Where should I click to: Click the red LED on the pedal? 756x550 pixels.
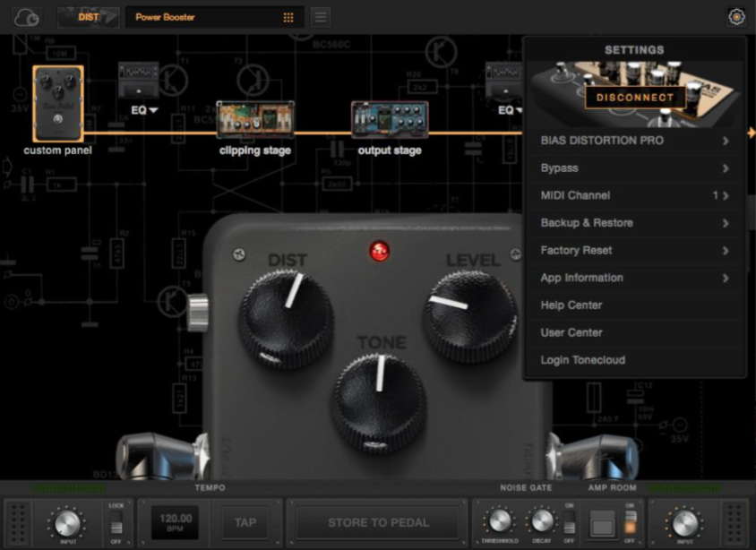[x=380, y=251]
